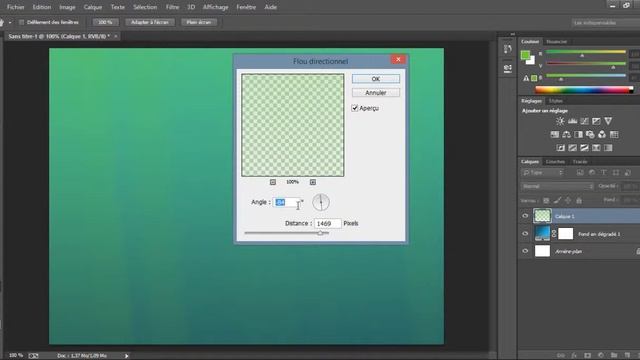Screen dimensions: 640x360
Task: Add a Threshold adjustment layer
Action: 584,148
